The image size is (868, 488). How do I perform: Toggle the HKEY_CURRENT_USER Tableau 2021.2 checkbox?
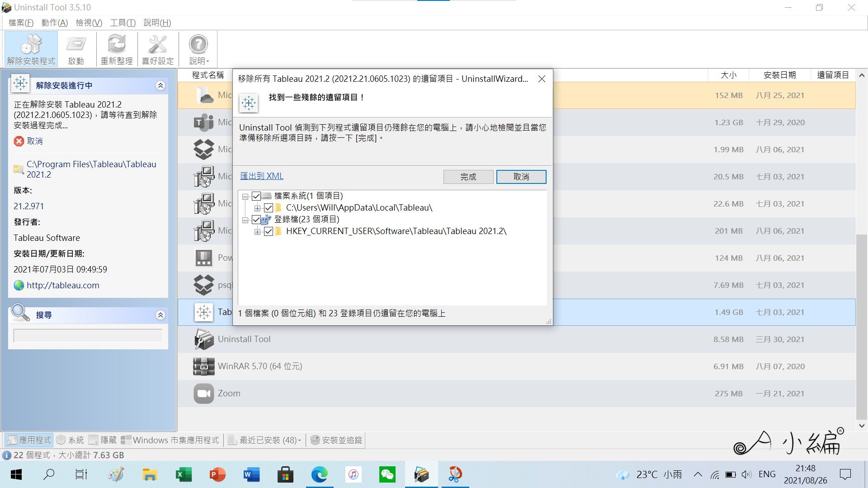coord(269,231)
